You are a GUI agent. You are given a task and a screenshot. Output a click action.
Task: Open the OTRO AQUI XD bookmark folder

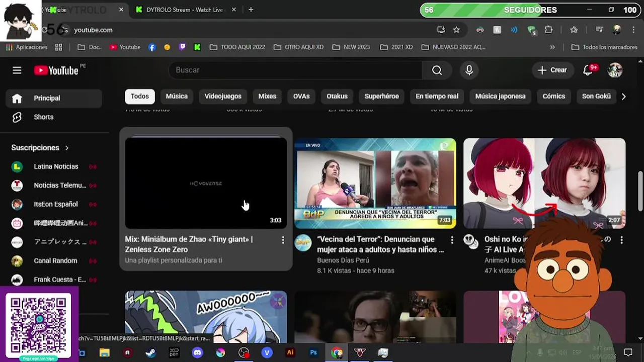click(x=299, y=47)
